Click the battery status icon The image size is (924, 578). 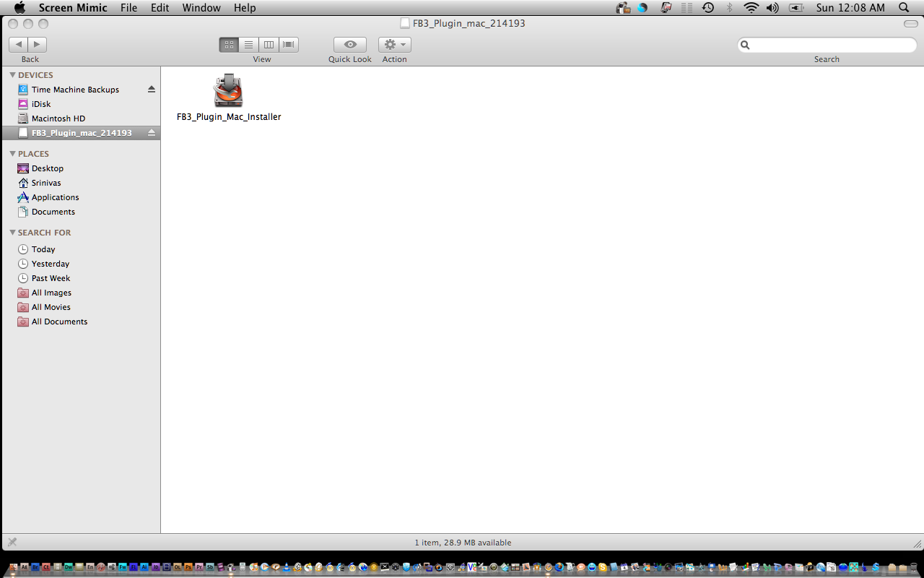coord(796,8)
